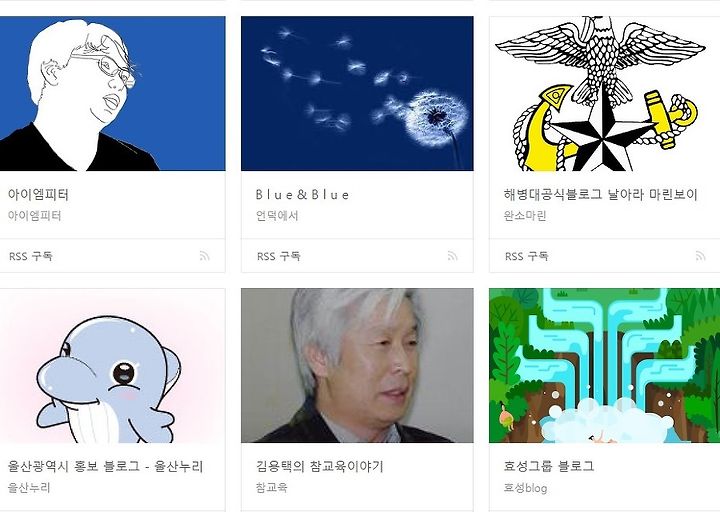This screenshot has width=720, height=512.
Task: Open the 아이엠피터 blog title link
Action: 38,195
